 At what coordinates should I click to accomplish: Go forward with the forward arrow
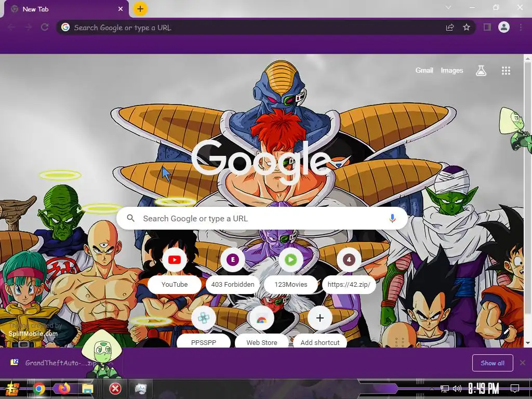28,27
